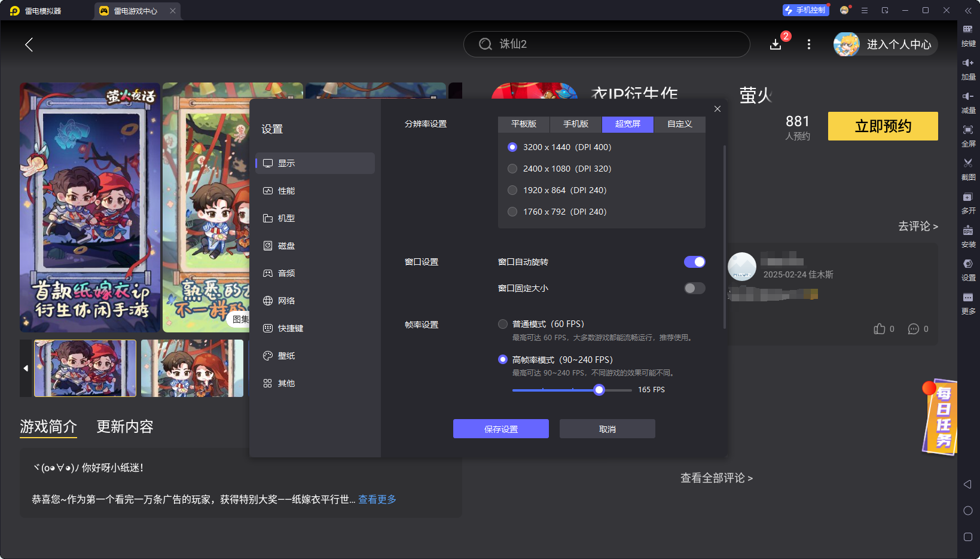Disable the 窗口自动旋转 toggle
This screenshot has height=559, width=980.
click(x=694, y=261)
